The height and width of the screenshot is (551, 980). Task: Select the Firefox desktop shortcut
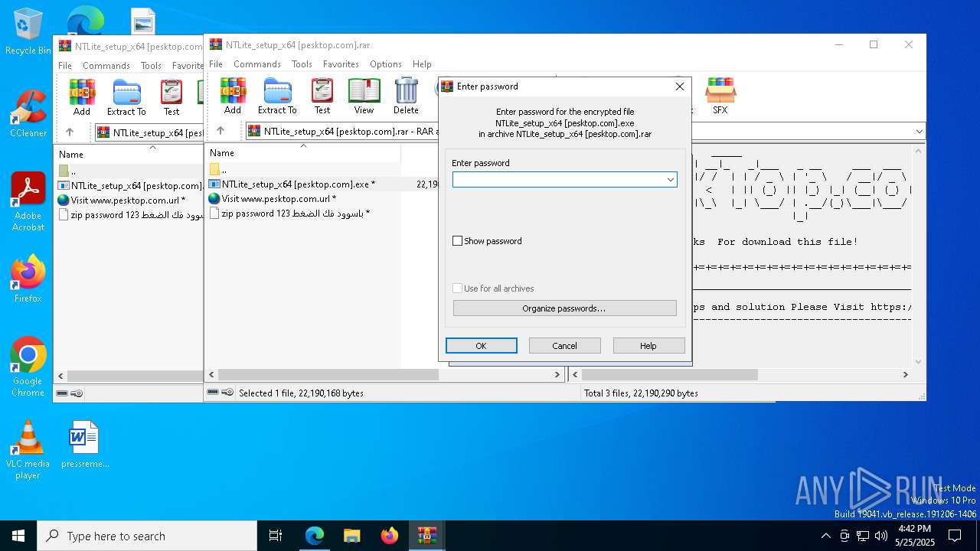28,279
